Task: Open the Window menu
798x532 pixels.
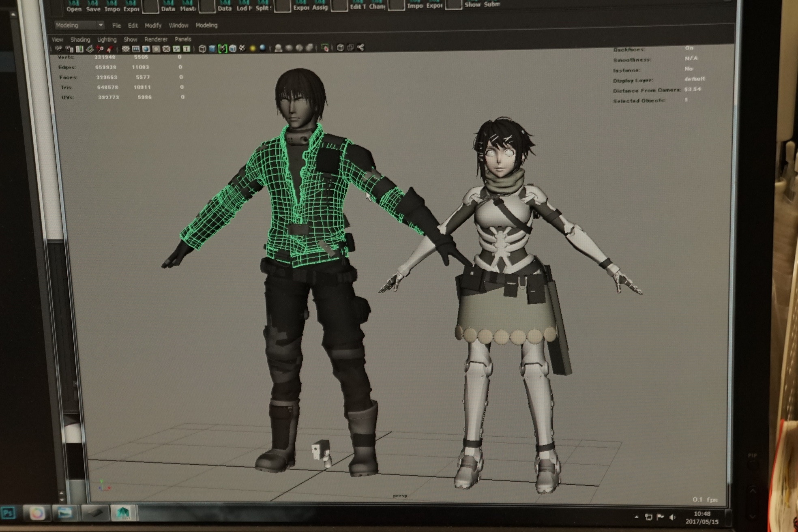Action: coord(178,25)
